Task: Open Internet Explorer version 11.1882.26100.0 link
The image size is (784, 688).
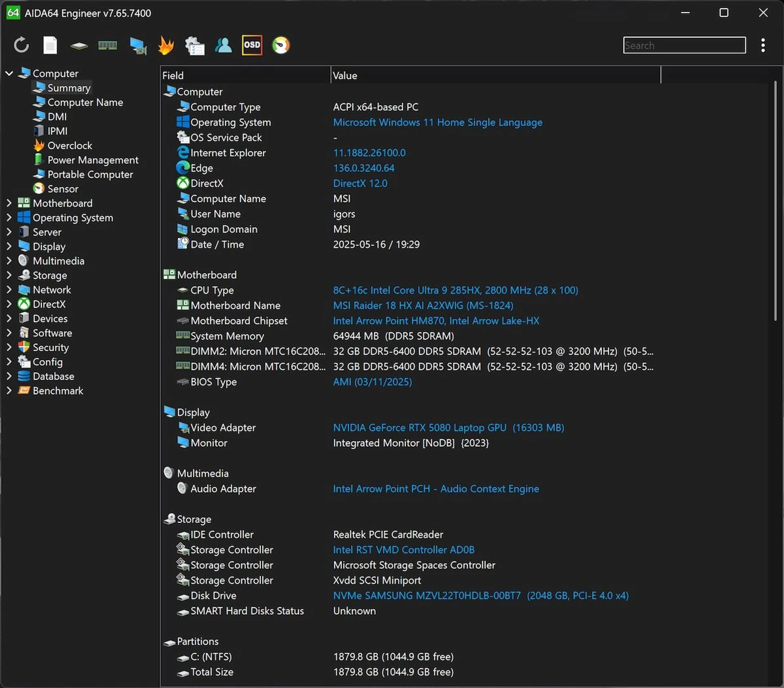Action: pyautogui.click(x=369, y=153)
